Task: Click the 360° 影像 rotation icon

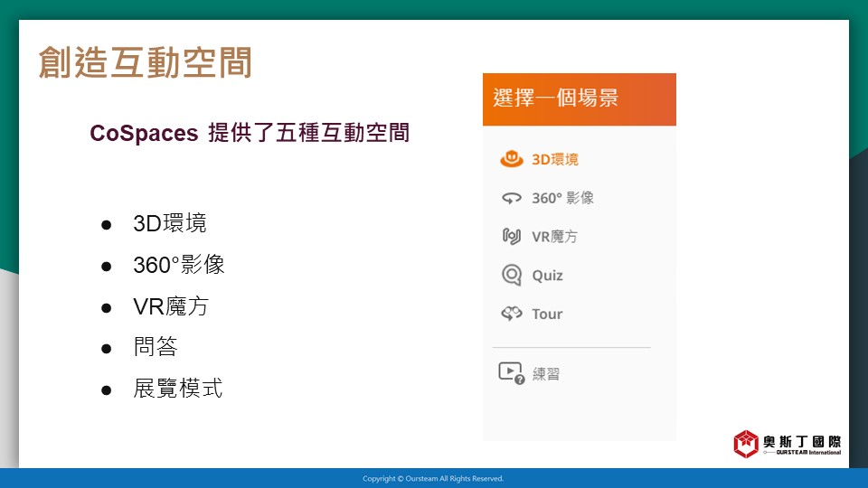Action: pos(512,198)
